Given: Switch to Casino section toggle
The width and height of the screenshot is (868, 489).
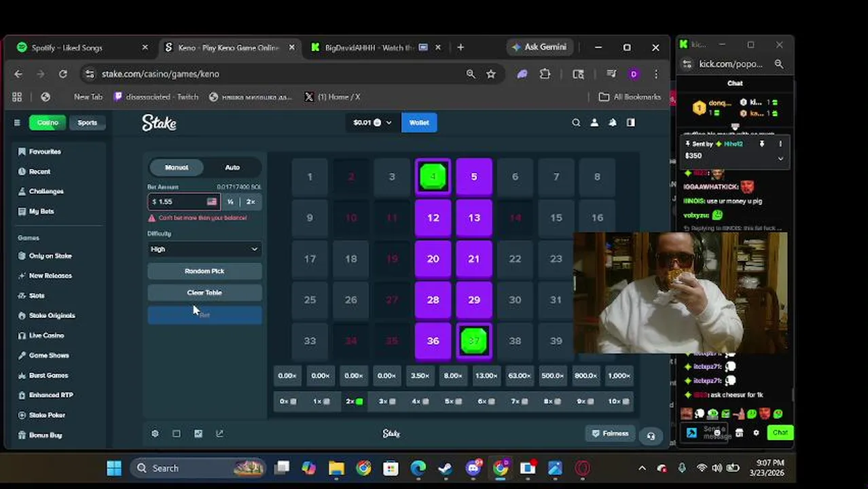Looking at the screenshot, I should tap(48, 123).
